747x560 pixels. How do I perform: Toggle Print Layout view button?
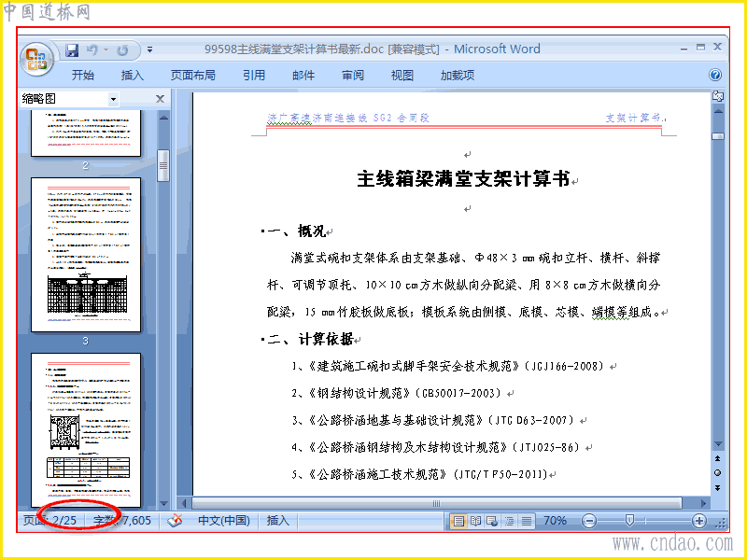click(x=458, y=521)
